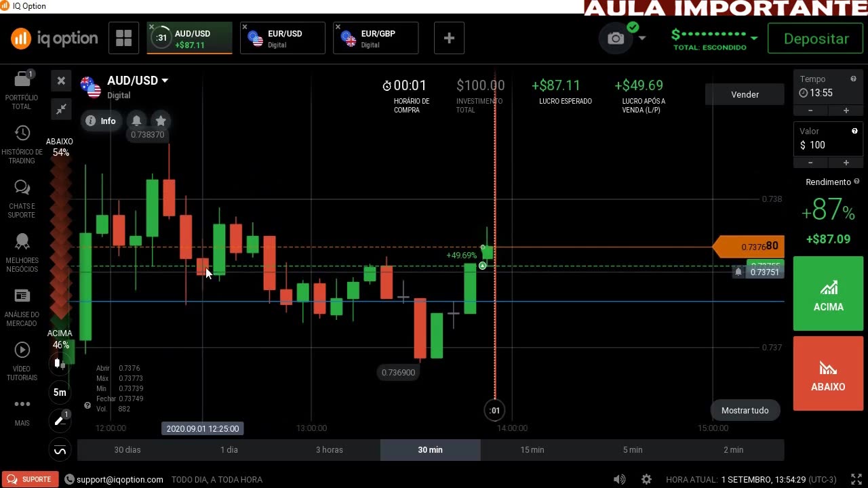The image size is (868, 488).
Task: Select 30 dias time range
Action: pos(127,449)
